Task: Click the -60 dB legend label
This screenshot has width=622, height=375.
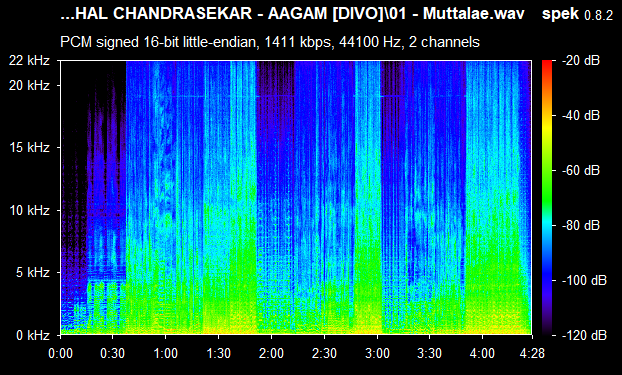Action: (581, 171)
